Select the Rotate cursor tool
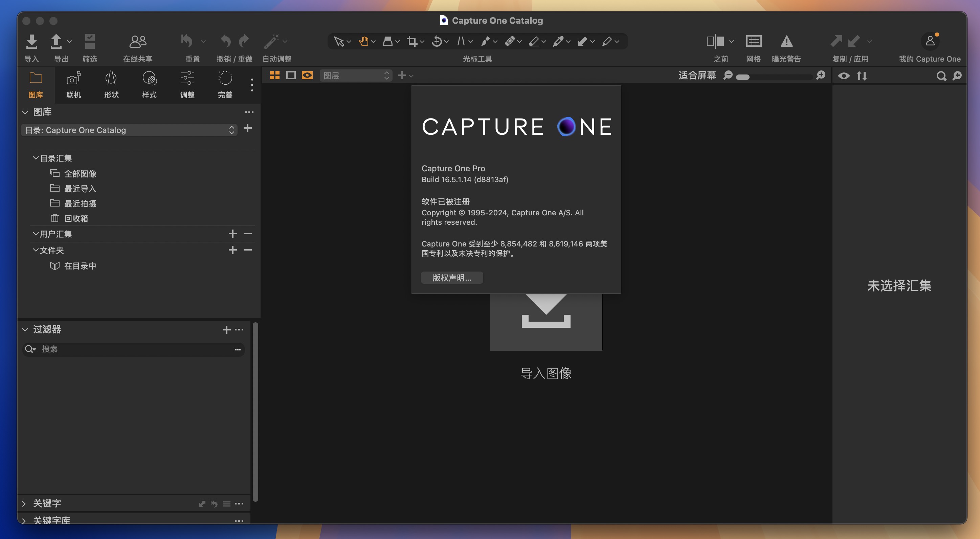This screenshot has height=539, width=980. (436, 41)
